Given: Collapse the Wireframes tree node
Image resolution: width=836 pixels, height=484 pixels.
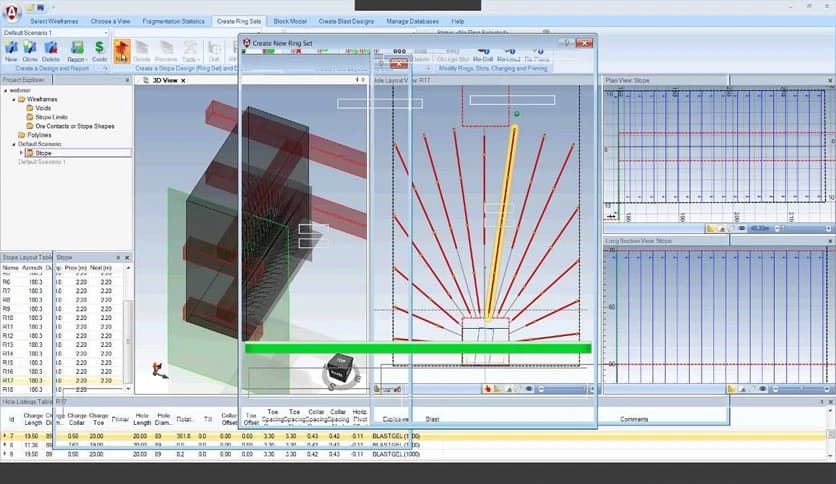Looking at the screenshot, I should 15,100.
